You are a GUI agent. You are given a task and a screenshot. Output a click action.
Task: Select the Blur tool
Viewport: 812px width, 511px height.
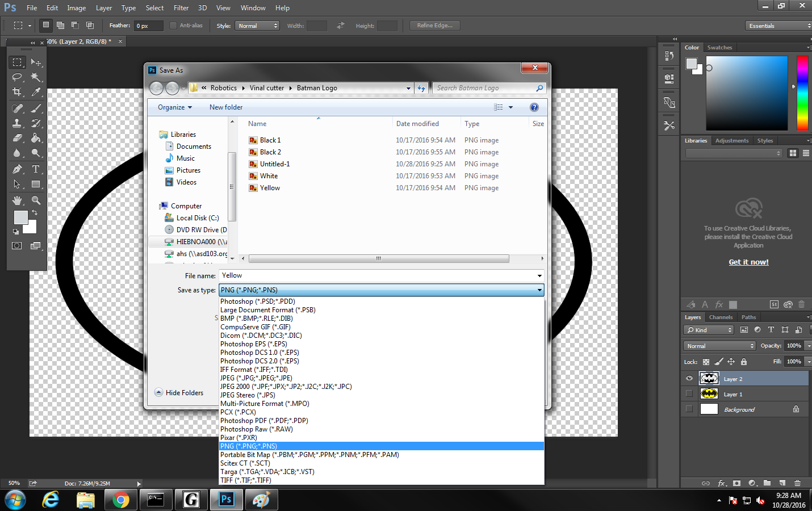click(18, 153)
